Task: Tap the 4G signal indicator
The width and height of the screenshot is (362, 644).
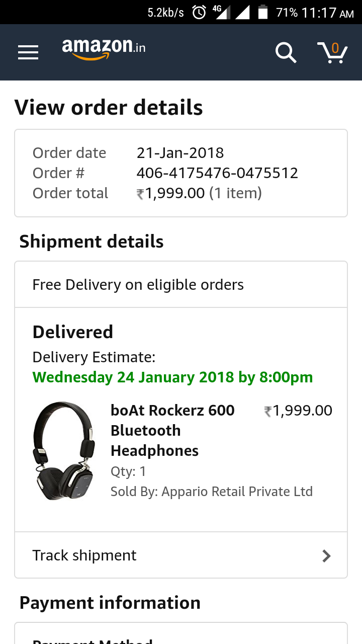Action: [x=220, y=12]
